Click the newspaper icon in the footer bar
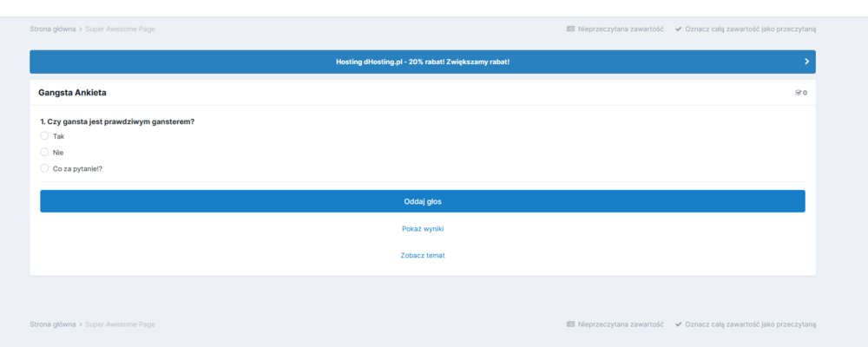The image size is (868, 347). 570,324
